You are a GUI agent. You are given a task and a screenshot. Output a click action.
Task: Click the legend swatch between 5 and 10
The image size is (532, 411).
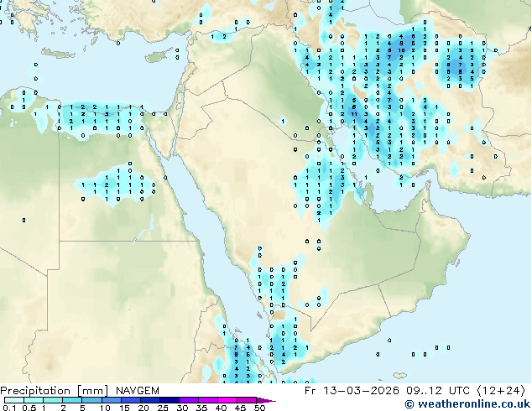tap(91, 400)
